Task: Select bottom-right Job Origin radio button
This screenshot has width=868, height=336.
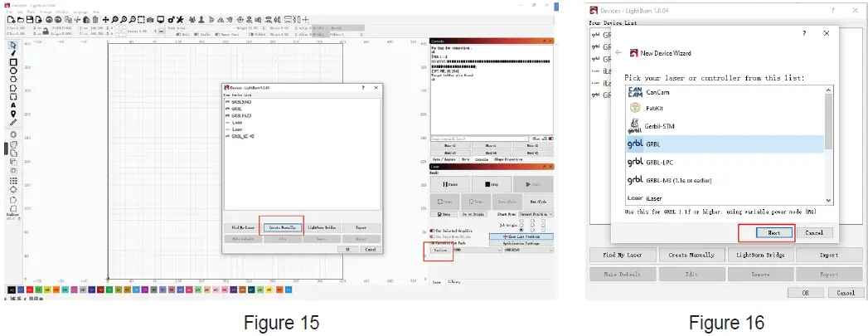Action: point(543,230)
